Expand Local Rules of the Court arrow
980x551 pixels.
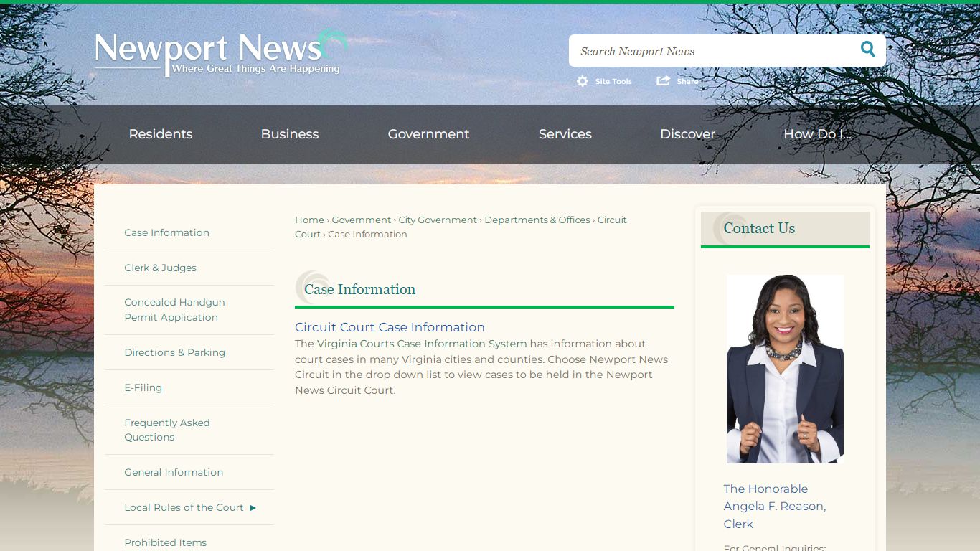[x=253, y=507]
